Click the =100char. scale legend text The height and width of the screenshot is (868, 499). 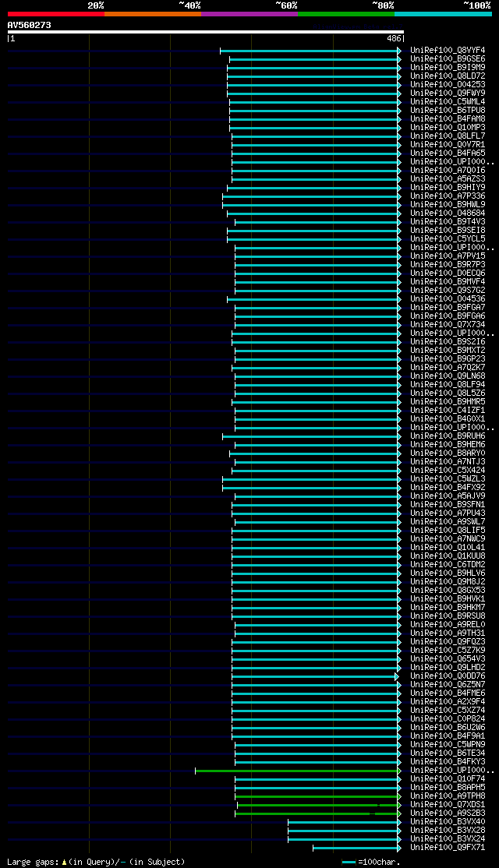tap(378, 862)
